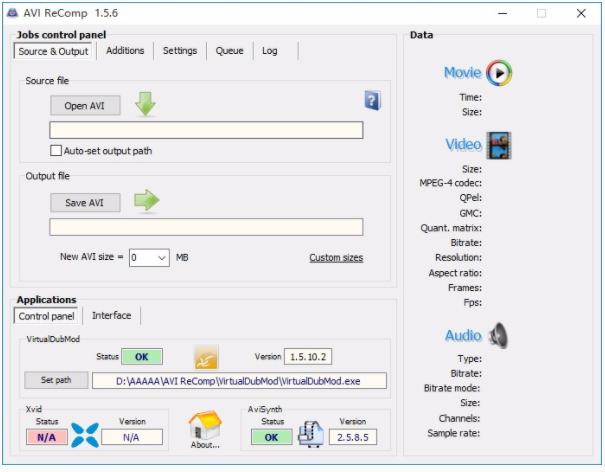
Task: Switch to the Interface tab
Action: pyautogui.click(x=111, y=316)
